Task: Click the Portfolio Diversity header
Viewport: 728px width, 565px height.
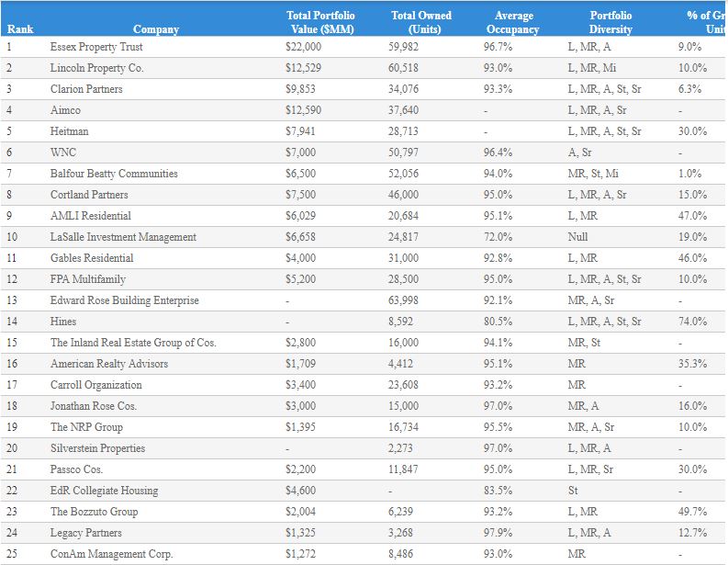Action: [610, 22]
